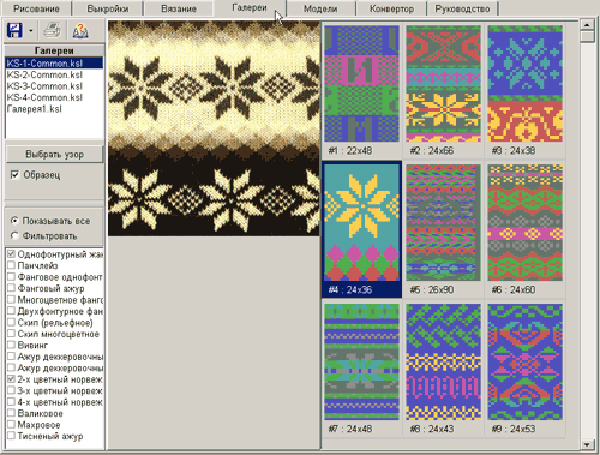The image size is (600, 455).
Task: Go to the Руководство tab
Action: 462,9
